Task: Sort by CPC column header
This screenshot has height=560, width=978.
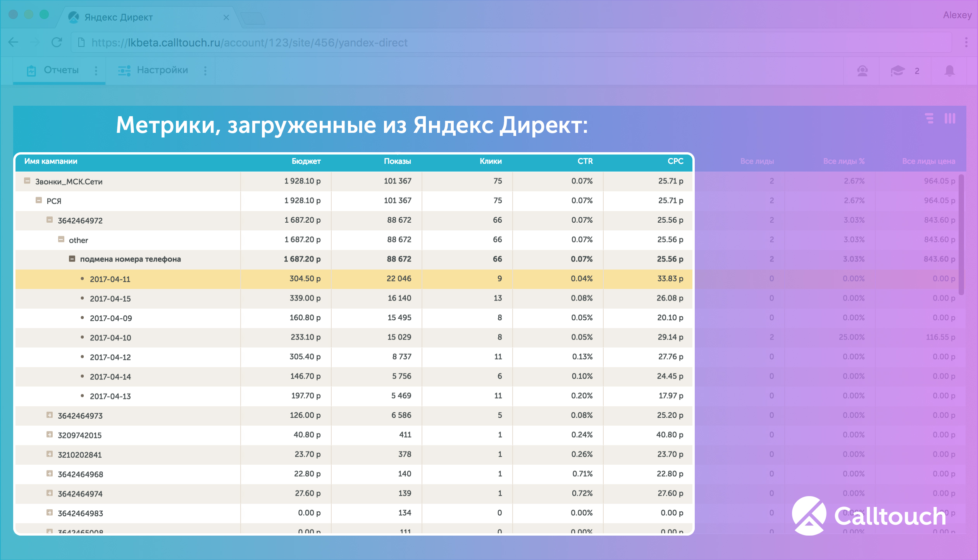Action: pyautogui.click(x=675, y=161)
